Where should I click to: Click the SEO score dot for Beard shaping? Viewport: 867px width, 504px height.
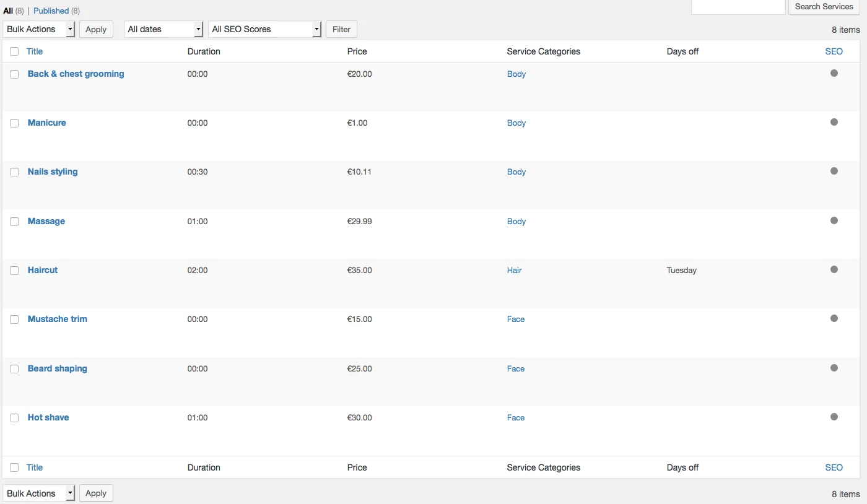(x=834, y=367)
